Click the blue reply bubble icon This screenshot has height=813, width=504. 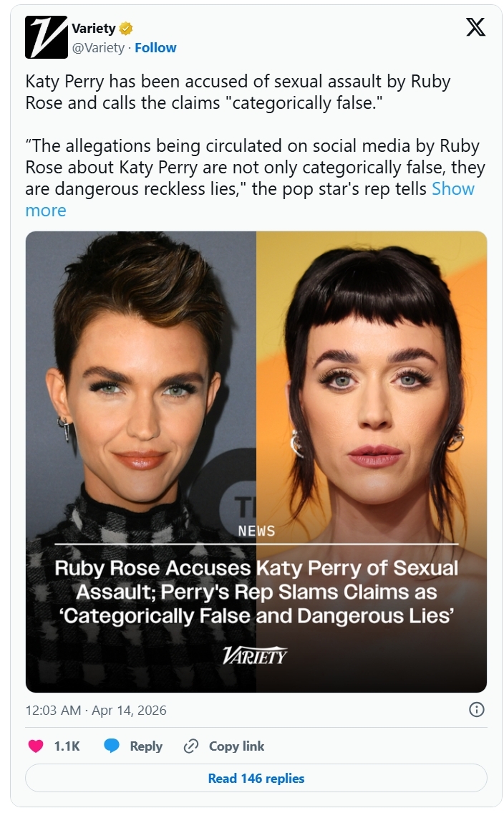click(112, 746)
